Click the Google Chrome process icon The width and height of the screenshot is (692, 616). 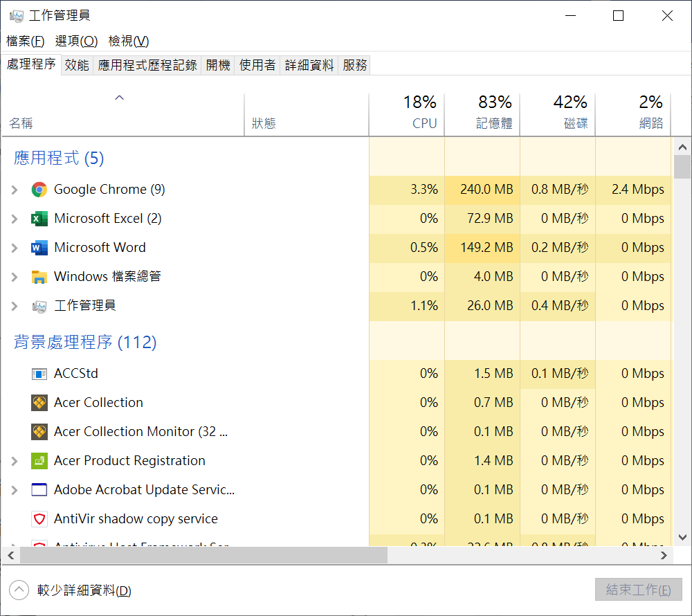click(x=39, y=190)
